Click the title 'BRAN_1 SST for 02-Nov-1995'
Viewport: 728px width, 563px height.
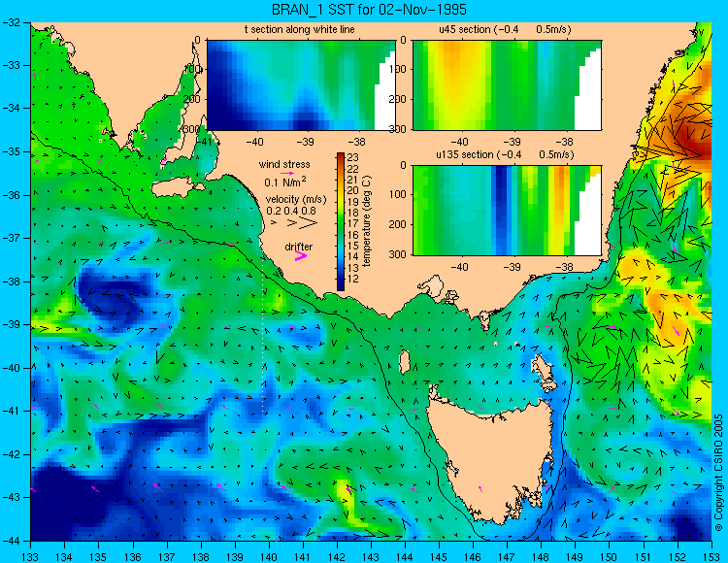[369, 10]
